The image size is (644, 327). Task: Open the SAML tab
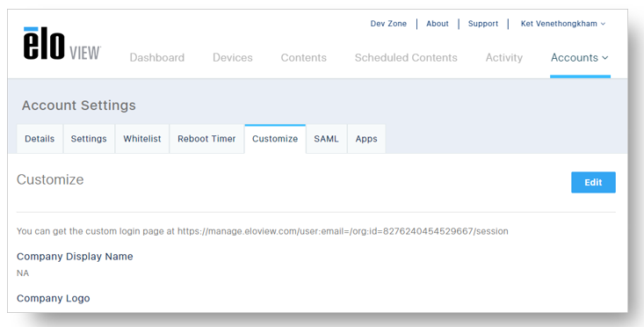point(327,139)
